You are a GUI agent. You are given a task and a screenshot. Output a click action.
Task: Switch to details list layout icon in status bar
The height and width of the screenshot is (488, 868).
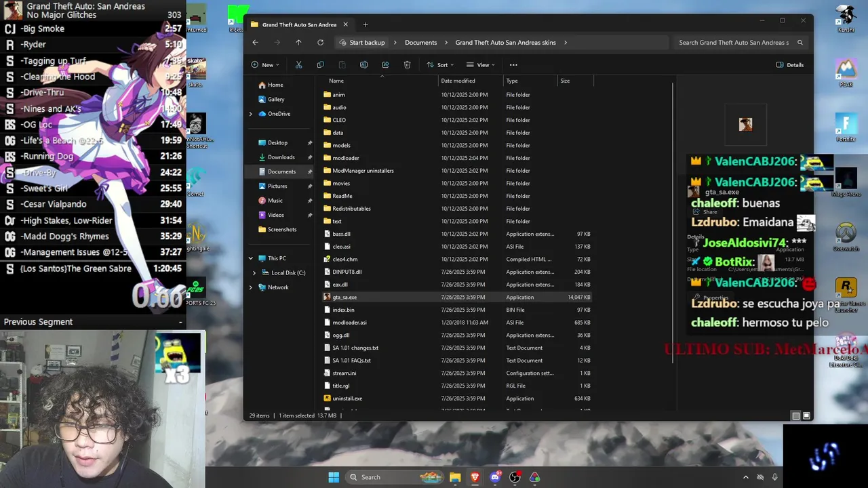tap(796, 415)
